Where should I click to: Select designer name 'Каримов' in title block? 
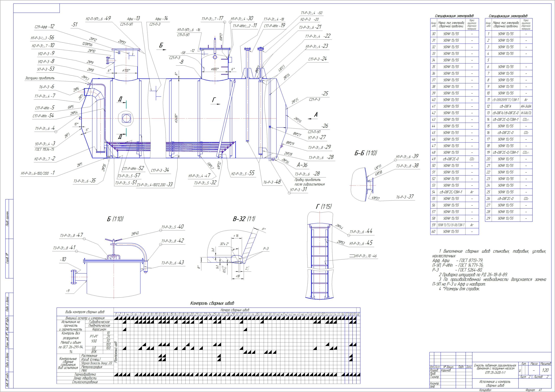pos(446,370)
